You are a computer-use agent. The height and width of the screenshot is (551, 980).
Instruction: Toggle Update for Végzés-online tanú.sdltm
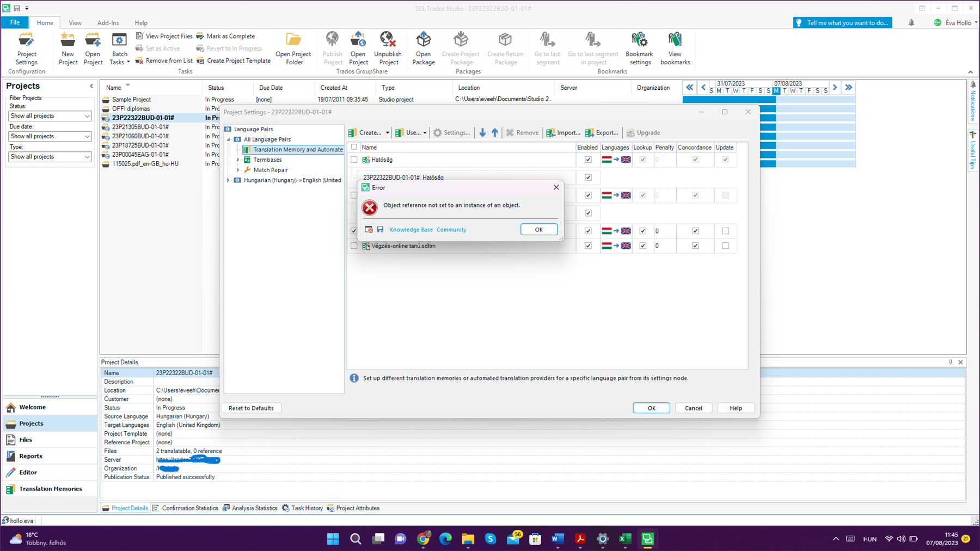pyautogui.click(x=725, y=246)
